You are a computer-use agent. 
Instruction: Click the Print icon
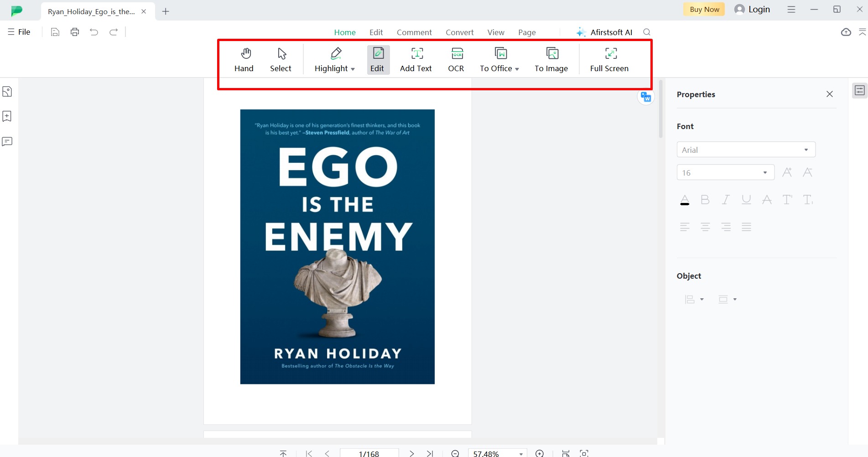pos(75,32)
